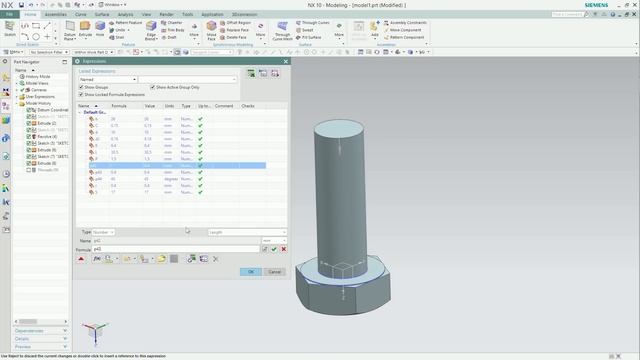Click the spreadsheet edit icon in Expressions
640x360 pixels.
click(x=251, y=74)
